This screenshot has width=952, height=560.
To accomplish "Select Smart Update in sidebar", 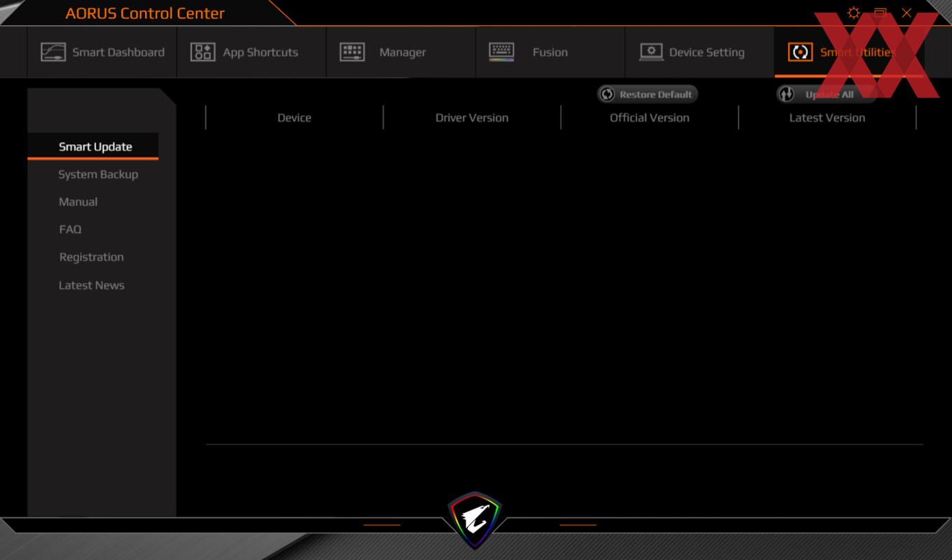I will (x=93, y=147).
